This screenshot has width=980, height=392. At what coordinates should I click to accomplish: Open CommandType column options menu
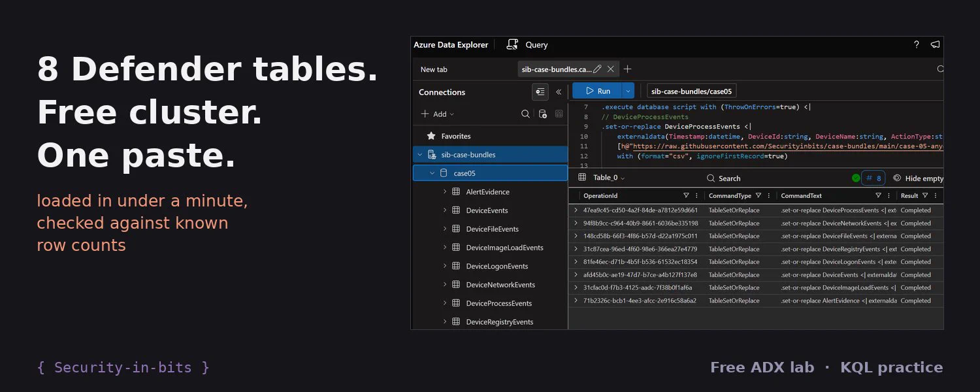pos(768,195)
